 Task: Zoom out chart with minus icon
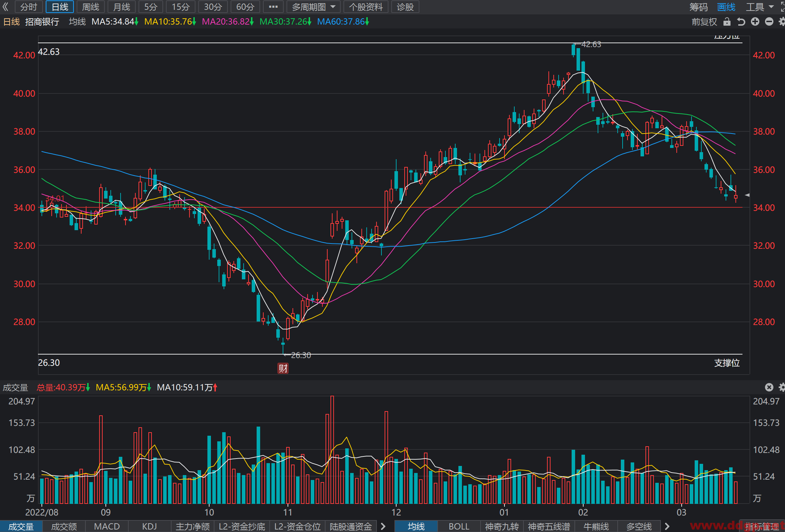click(x=769, y=22)
